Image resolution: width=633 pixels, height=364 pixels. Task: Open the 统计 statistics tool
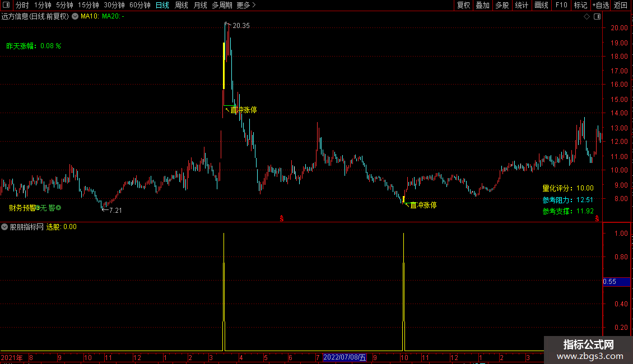pos(522,5)
